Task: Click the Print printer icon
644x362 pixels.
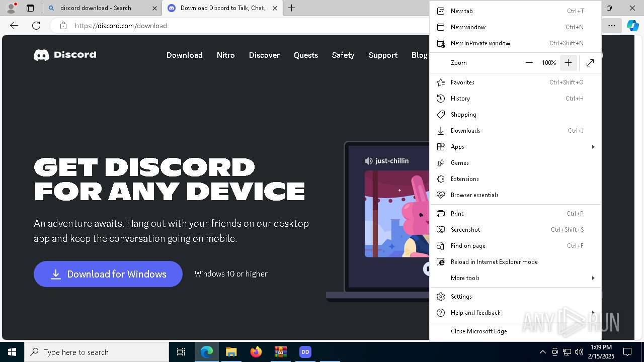Action: 441,214
